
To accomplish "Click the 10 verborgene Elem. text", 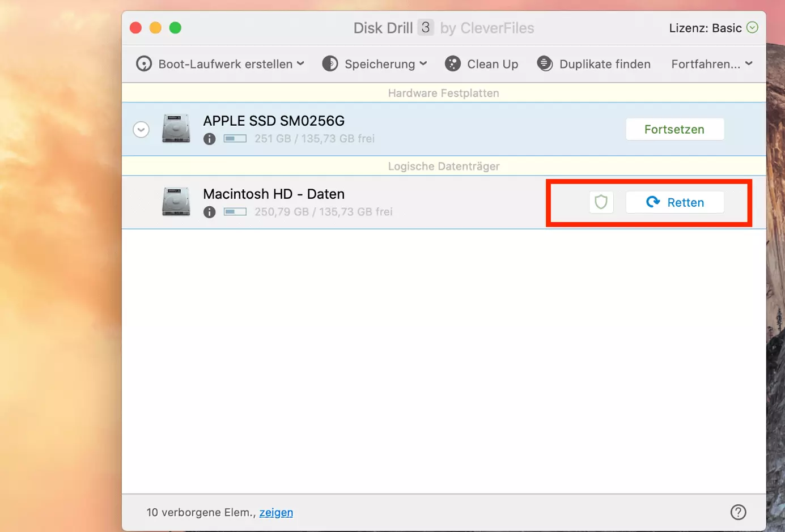I will click(201, 512).
